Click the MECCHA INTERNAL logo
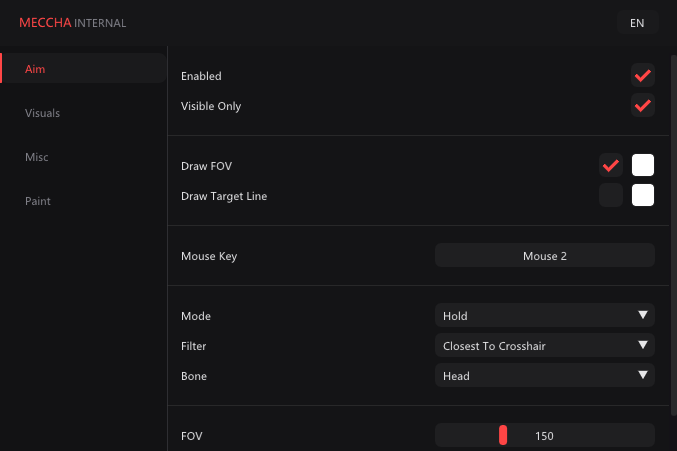 [x=73, y=22]
